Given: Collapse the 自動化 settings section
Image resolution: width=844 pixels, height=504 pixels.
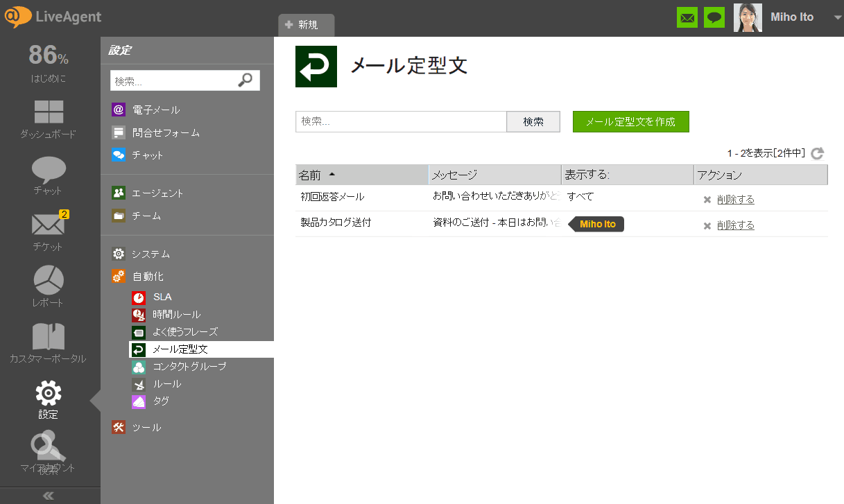Looking at the screenshot, I should click(x=137, y=276).
